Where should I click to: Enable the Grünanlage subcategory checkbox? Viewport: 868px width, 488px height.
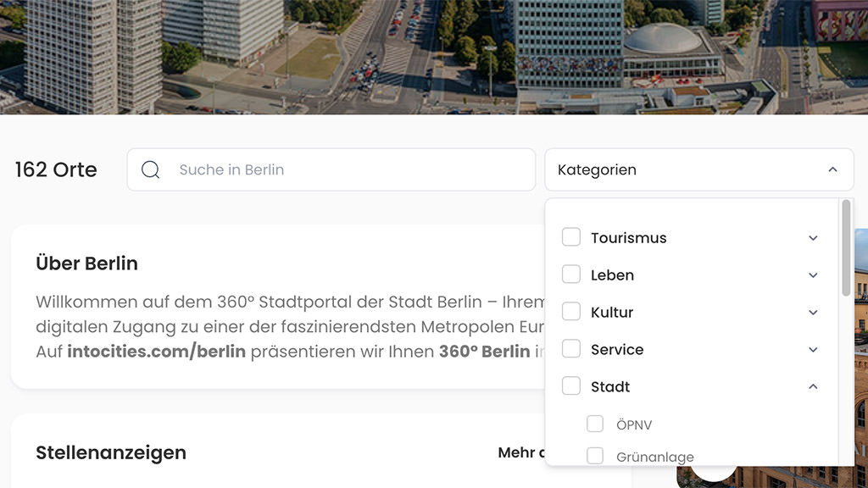(x=595, y=457)
